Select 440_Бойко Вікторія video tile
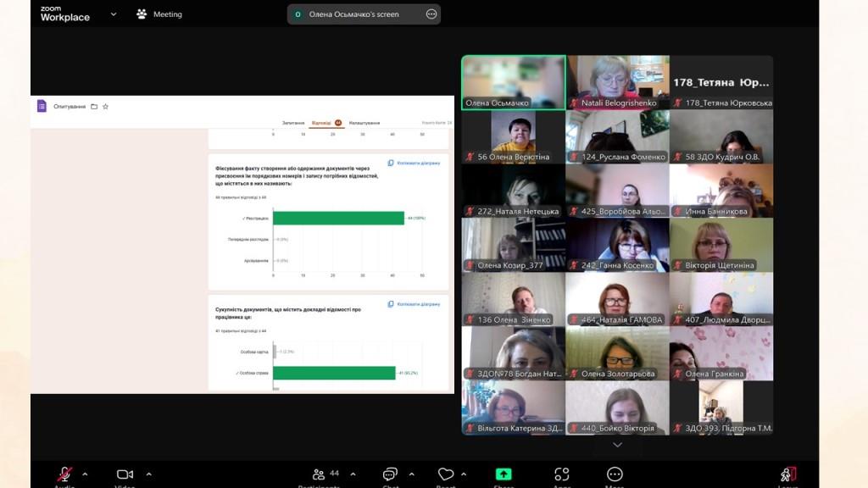This screenshot has height=488, width=868. point(617,408)
